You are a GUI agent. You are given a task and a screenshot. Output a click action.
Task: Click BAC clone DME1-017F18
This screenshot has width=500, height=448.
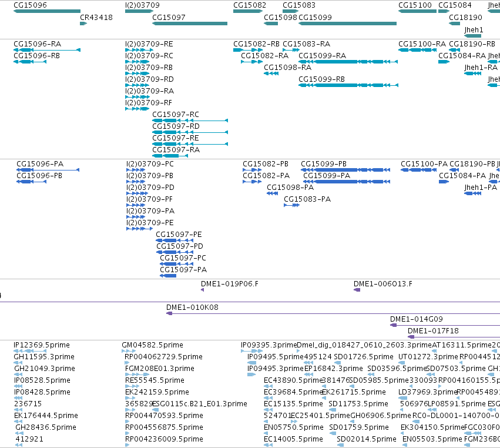pyautogui.click(x=434, y=331)
